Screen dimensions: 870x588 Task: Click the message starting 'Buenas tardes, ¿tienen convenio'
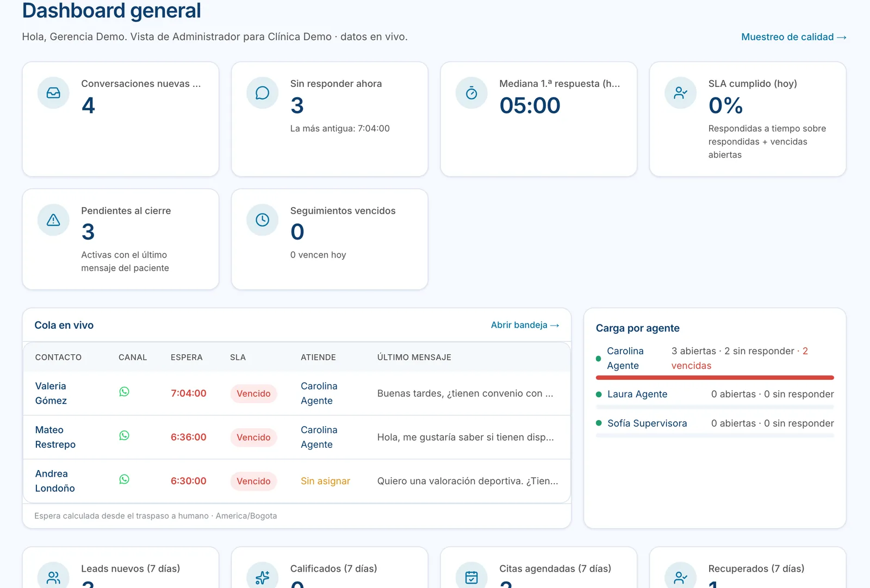click(x=465, y=393)
